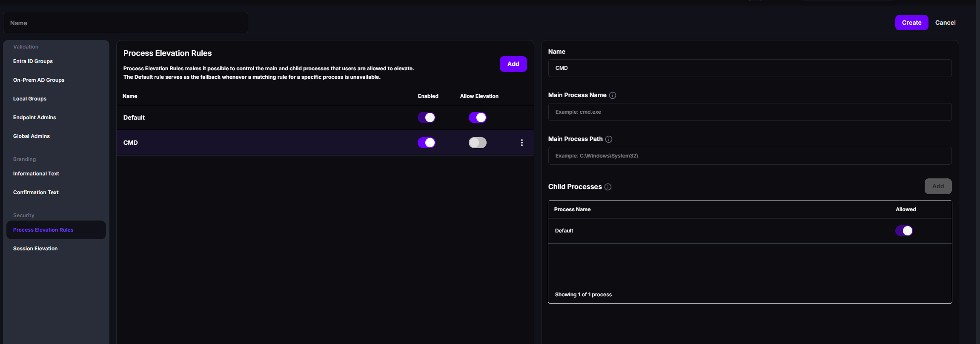Open Session Elevation settings
This screenshot has height=344, width=980.
pyautogui.click(x=35, y=249)
